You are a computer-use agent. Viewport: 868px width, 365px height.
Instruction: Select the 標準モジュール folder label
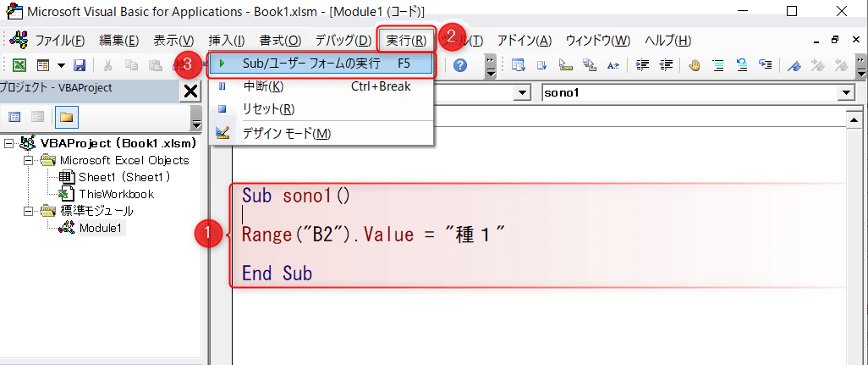click(97, 211)
